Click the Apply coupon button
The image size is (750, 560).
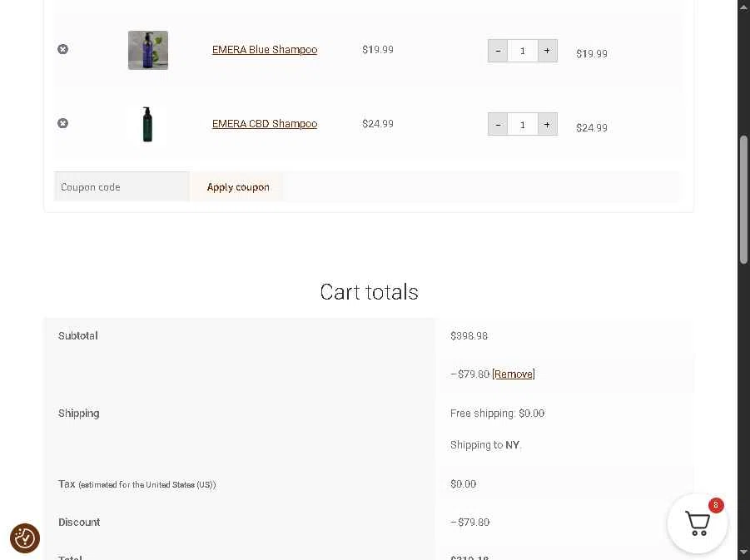[x=238, y=187]
